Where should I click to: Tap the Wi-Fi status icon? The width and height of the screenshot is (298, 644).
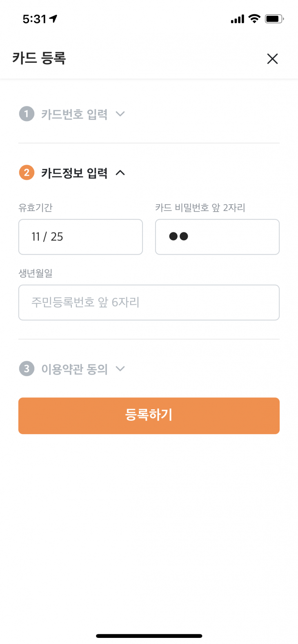(x=254, y=19)
